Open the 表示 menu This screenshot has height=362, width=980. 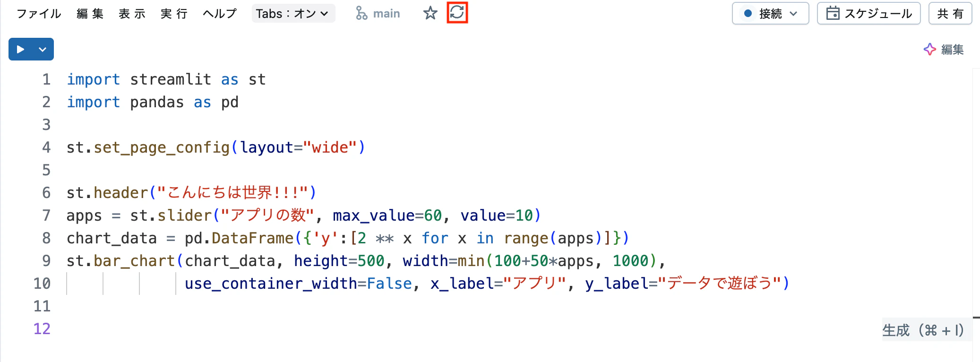pyautogui.click(x=132, y=14)
